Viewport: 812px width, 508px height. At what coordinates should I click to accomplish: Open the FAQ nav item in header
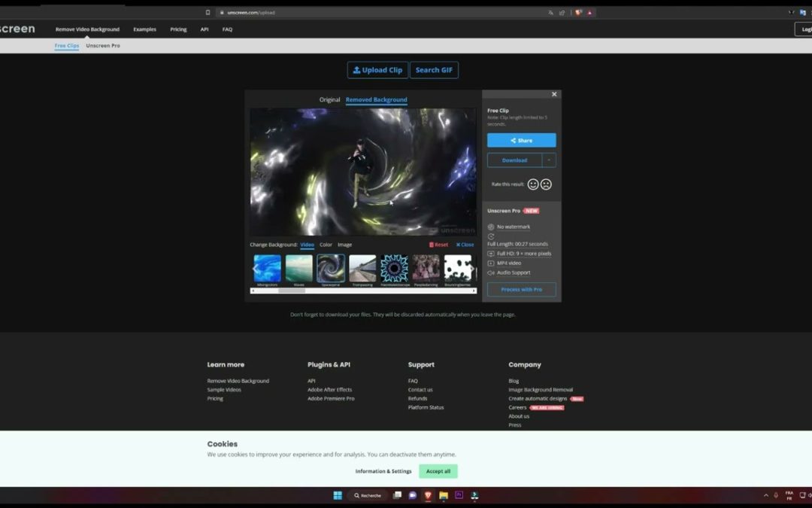pyautogui.click(x=227, y=29)
